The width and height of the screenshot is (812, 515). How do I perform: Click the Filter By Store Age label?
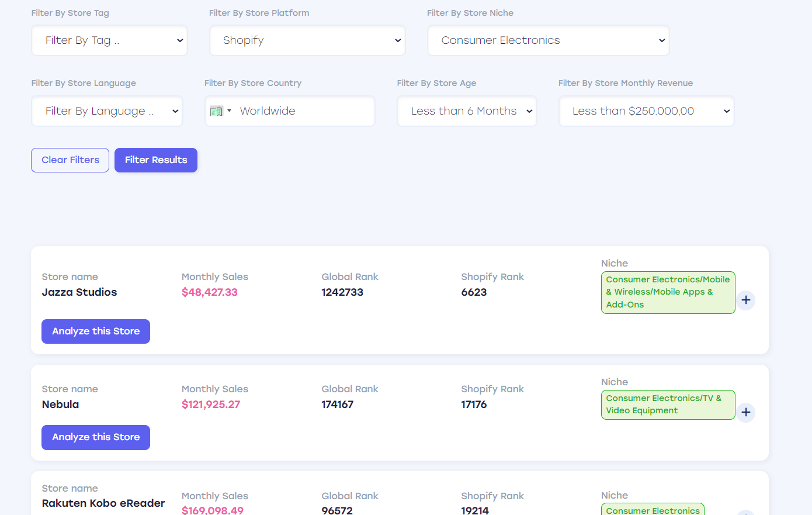(x=436, y=83)
